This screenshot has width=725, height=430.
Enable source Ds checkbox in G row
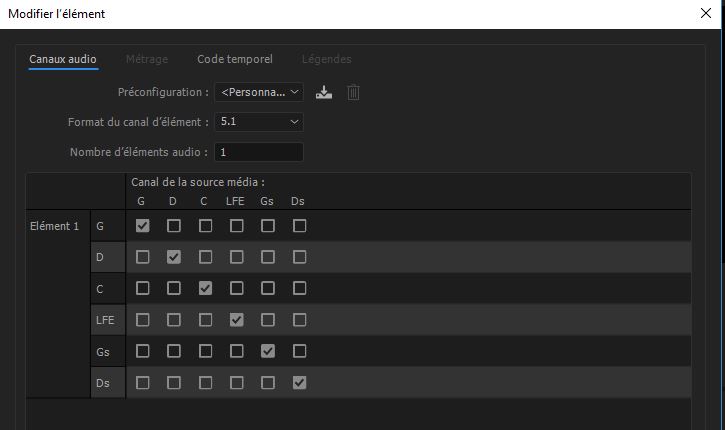pyautogui.click(x=299, y=226)
